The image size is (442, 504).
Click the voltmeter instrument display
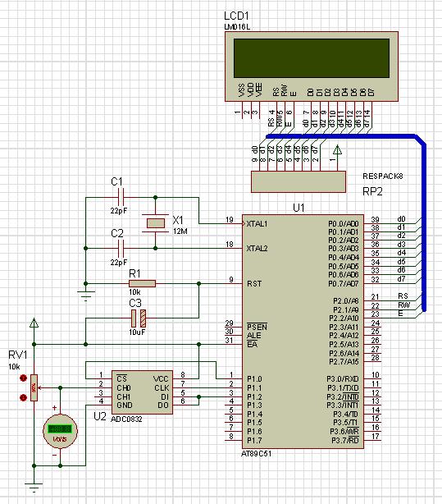coord(60,431)
